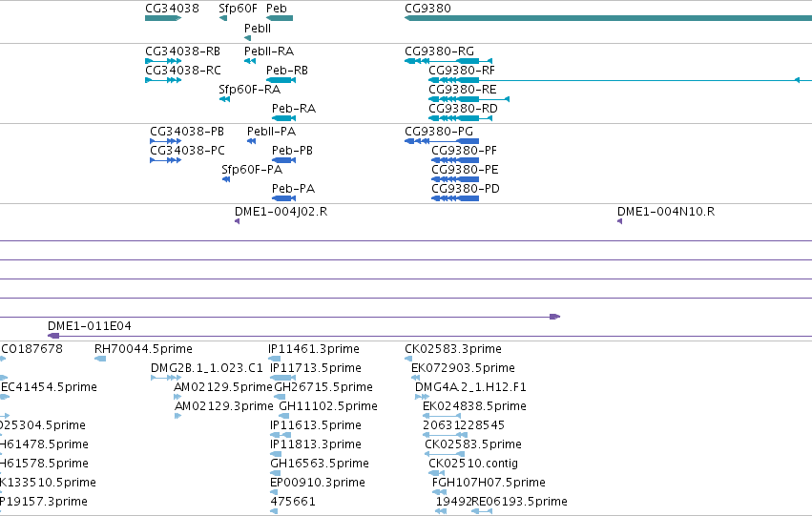Click the PebII gene glyph
This screenshot has width=812, height=516.
[247, 38]
